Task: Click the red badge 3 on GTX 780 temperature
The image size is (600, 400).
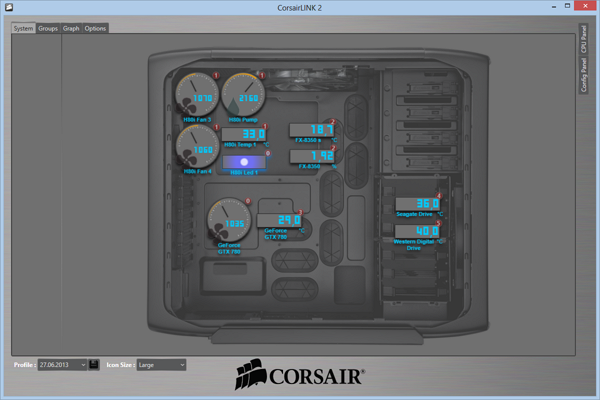Action: click(x=300, y=212)
